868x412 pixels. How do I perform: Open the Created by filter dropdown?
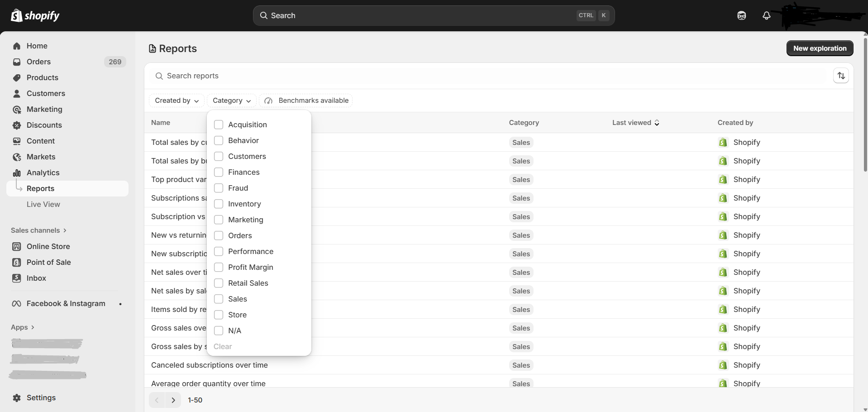tap(176, 101)
